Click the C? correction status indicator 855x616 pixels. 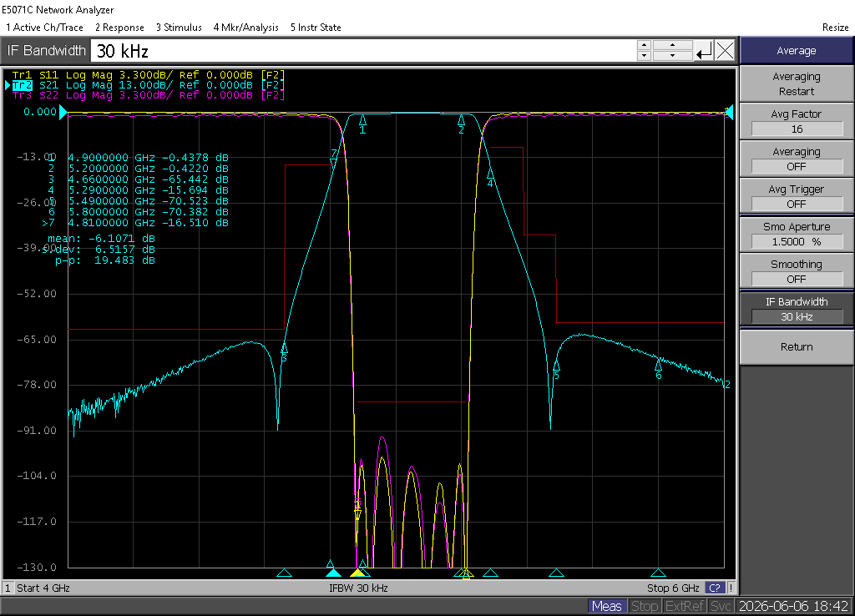[x=715, y=588]
